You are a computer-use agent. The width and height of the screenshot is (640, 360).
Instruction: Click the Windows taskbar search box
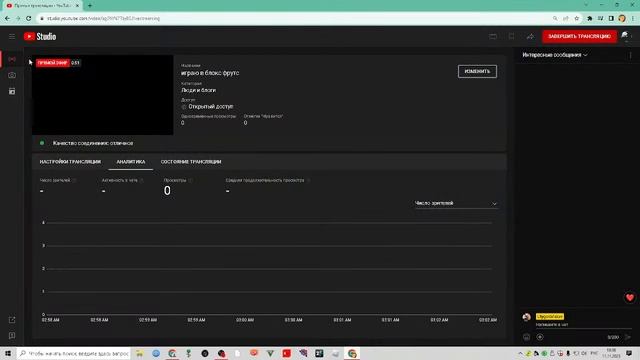73,353
